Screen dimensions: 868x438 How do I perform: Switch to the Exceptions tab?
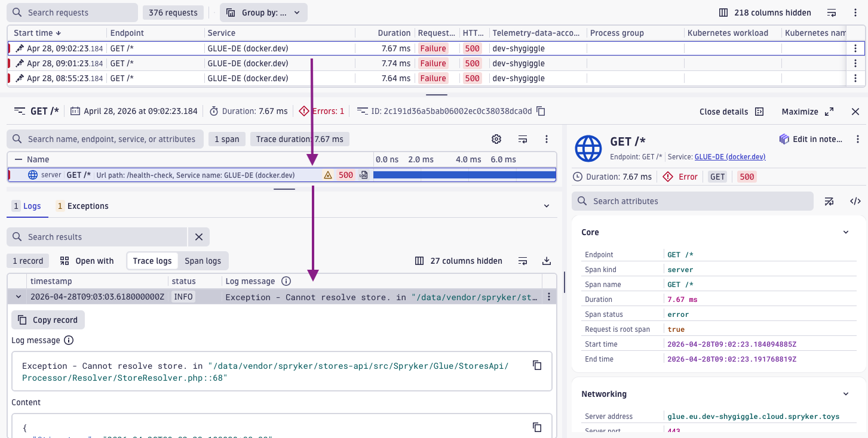(x=82, y=206)
